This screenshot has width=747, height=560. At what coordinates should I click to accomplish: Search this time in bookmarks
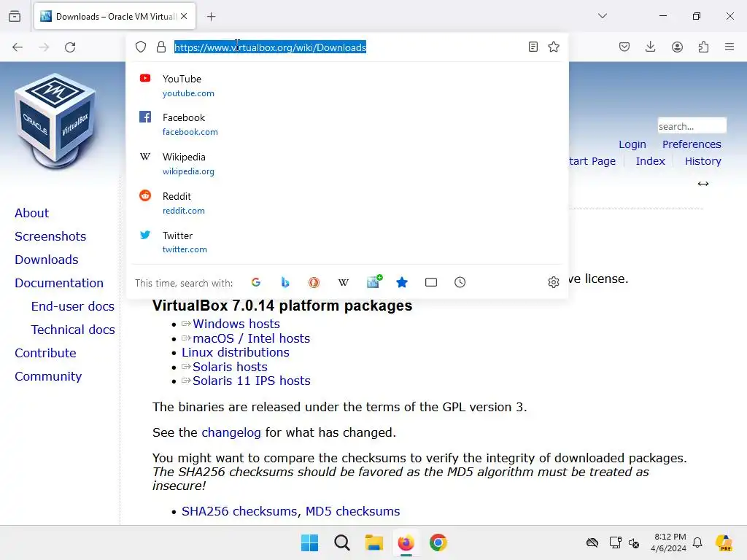pyautogui.click(x=402, y=282)
